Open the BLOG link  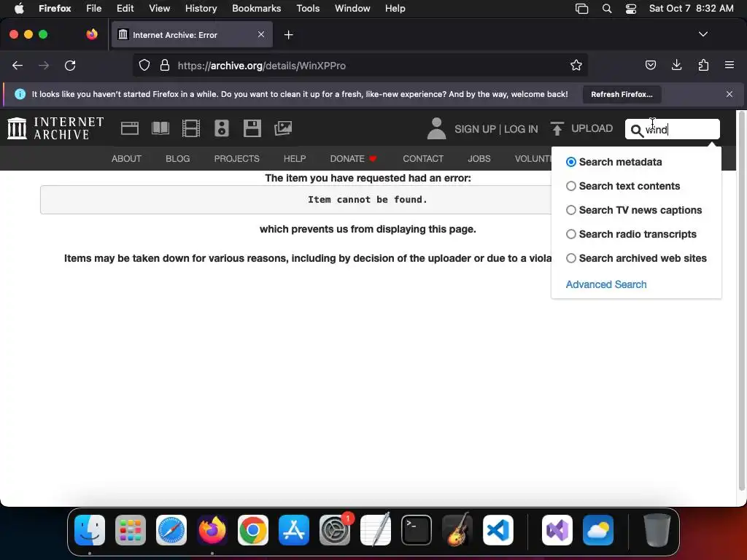[178, 158]
